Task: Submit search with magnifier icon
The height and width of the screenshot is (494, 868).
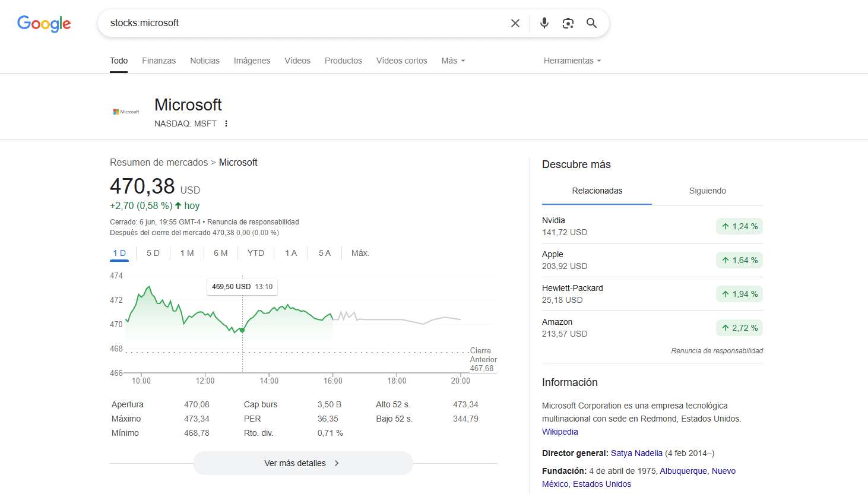Action: tap(592, 23)
